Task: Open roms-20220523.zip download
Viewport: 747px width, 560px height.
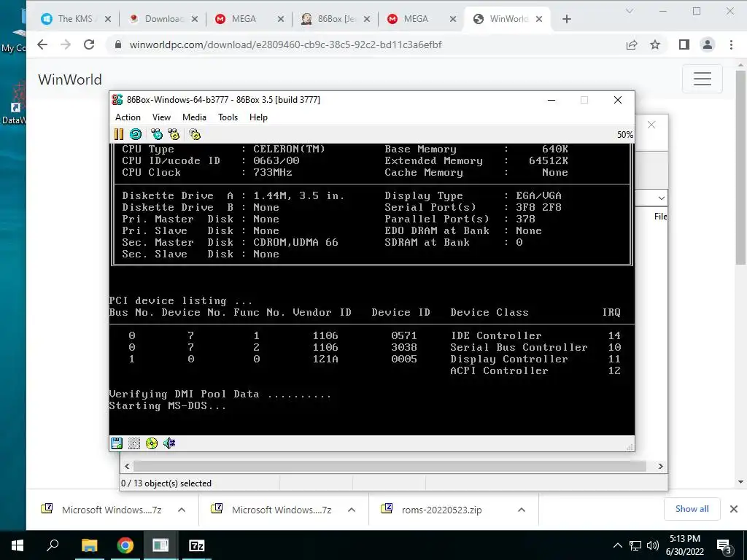Action: coord(441,510)
